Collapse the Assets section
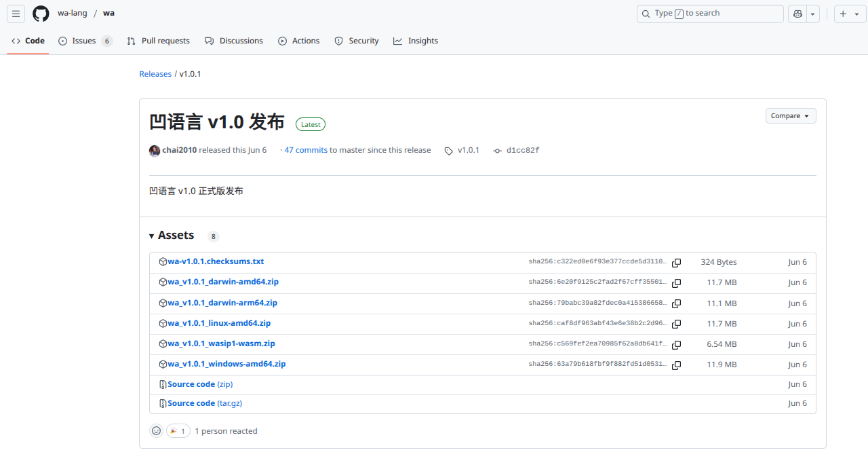868x465 pixels. tap(172, 236)
